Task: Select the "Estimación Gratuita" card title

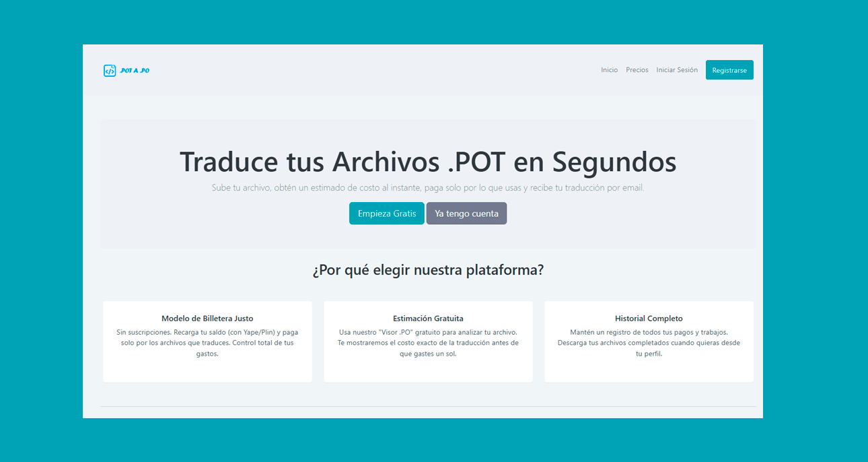Action: pyautogui.click(x=428, y=319)
